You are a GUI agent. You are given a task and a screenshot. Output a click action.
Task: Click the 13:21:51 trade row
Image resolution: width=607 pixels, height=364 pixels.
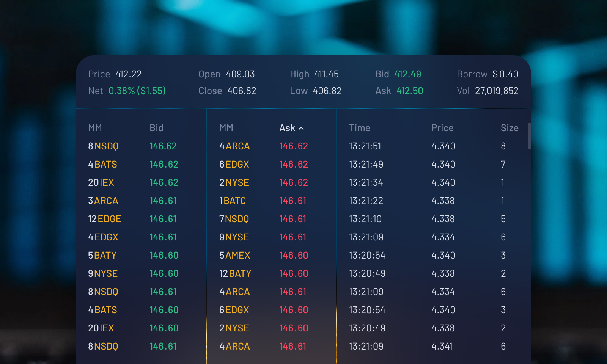[x=432, y=146]
